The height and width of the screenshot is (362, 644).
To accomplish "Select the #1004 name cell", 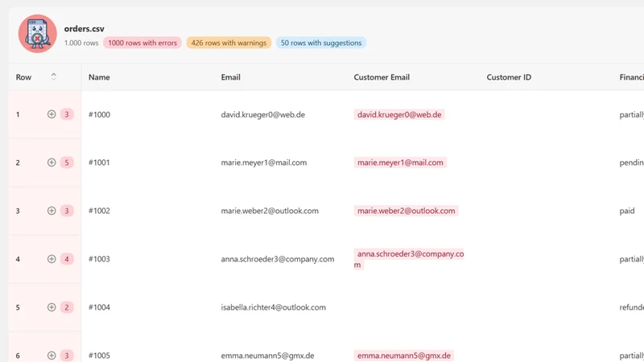I will (99, 307).
